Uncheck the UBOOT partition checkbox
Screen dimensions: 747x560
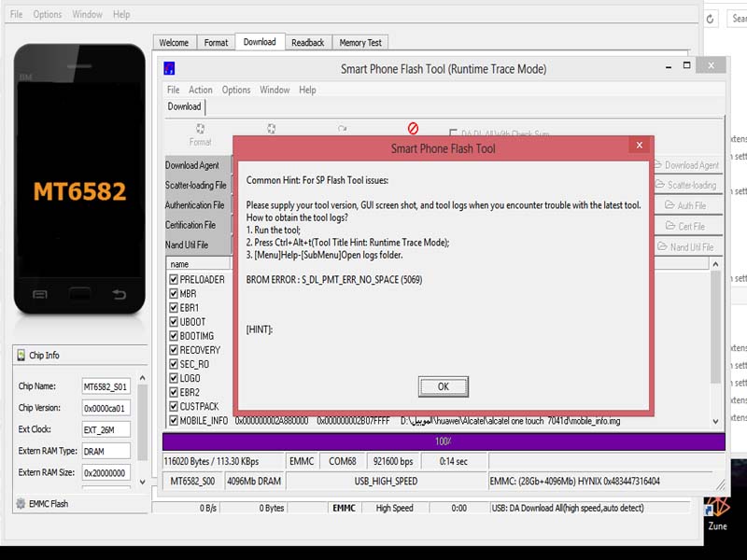click(174, 322)
